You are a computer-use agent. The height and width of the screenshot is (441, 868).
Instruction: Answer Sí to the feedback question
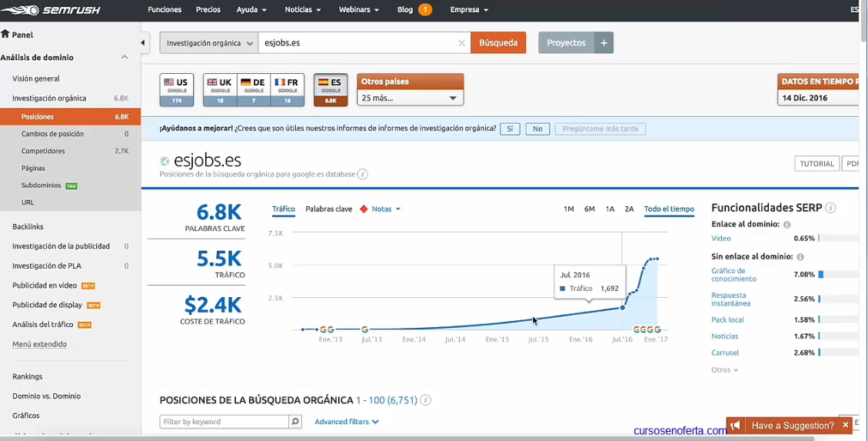(x=510, y=129)
